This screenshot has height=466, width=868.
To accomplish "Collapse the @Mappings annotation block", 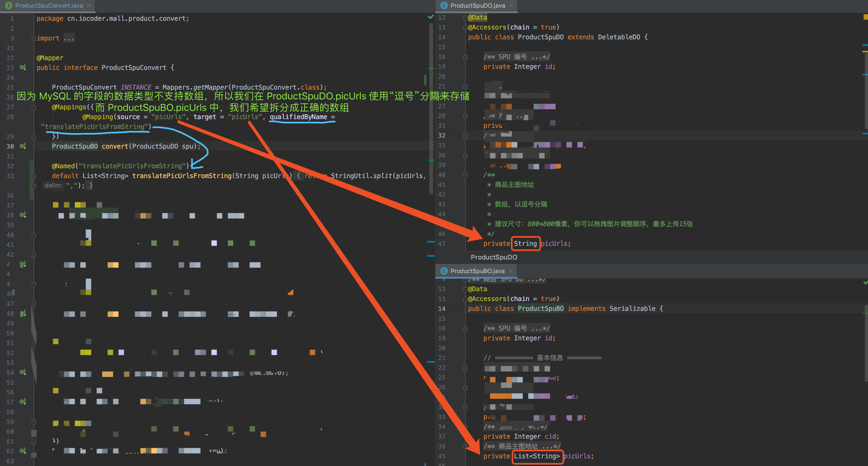I will pyautogui.click(x=34, y=108).
